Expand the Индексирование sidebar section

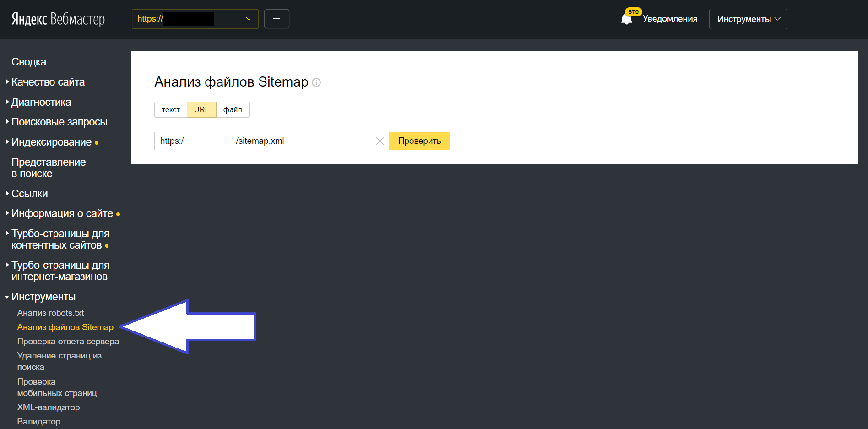(51, 142)
